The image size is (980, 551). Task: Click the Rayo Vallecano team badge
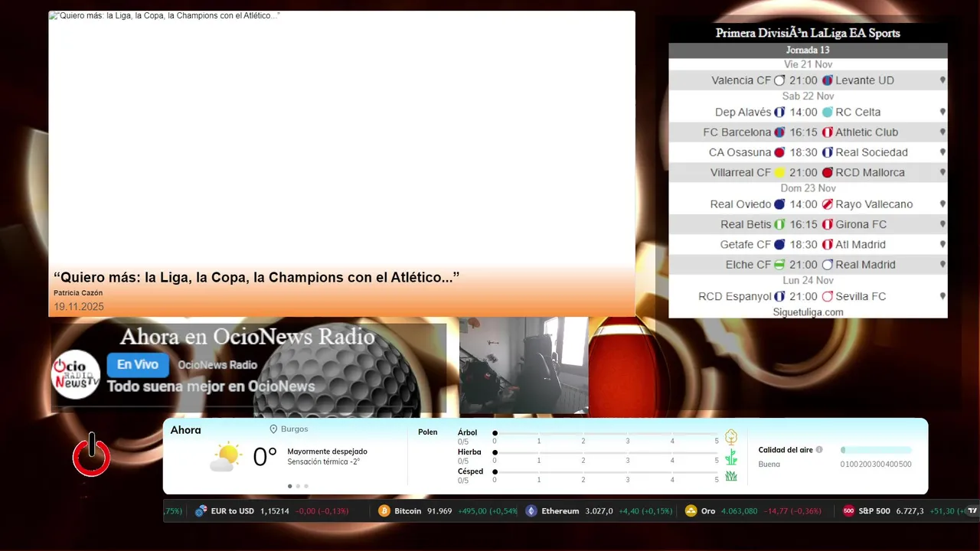click(x=827, y=204)
